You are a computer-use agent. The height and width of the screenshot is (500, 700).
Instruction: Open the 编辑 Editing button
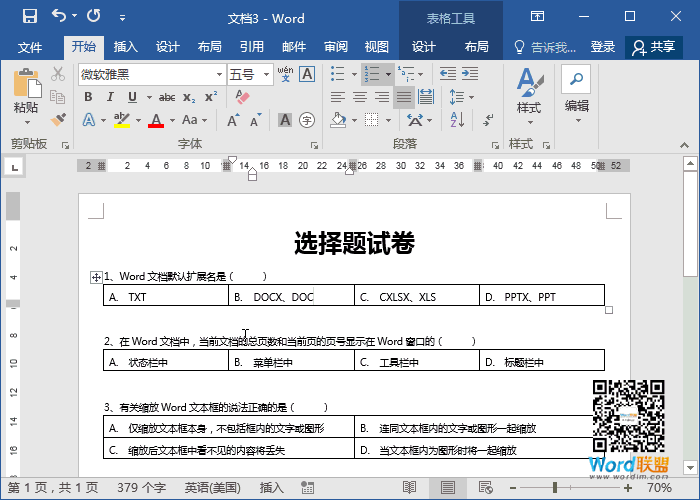[x=576, y=95]
